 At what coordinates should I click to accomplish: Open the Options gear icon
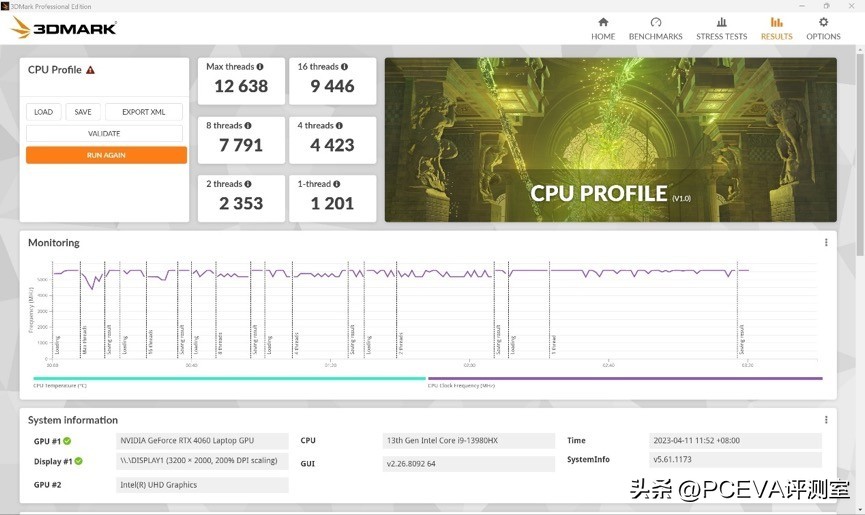point(823,22)
